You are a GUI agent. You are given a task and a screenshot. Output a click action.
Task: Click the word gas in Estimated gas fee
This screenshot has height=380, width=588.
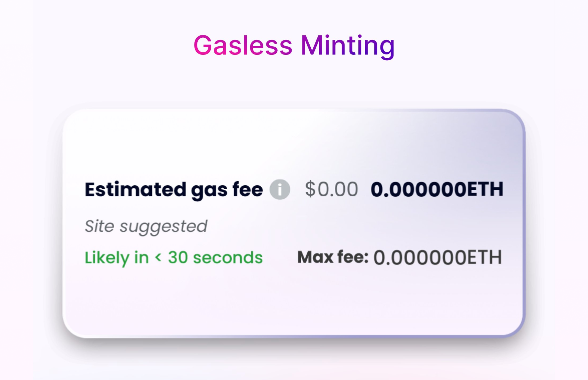pyautogui.click(x=209, y=190)
